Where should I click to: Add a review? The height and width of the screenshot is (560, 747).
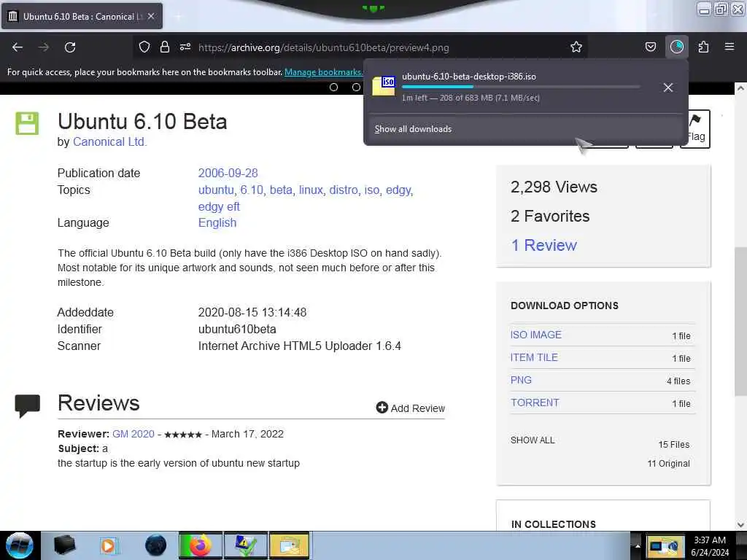coord(410,408)
